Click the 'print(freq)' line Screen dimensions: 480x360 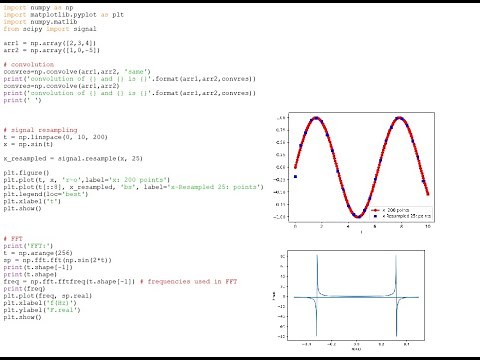tap(24, 289)
